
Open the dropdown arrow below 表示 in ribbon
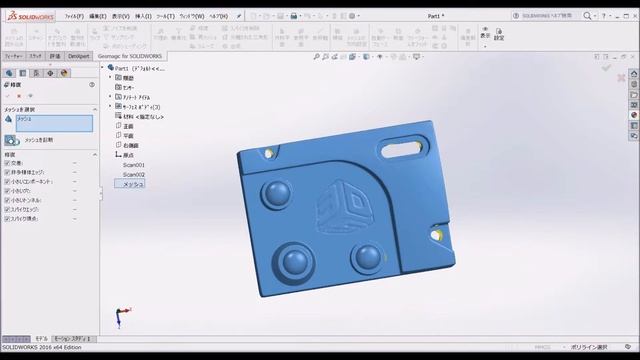pos(485,47)
